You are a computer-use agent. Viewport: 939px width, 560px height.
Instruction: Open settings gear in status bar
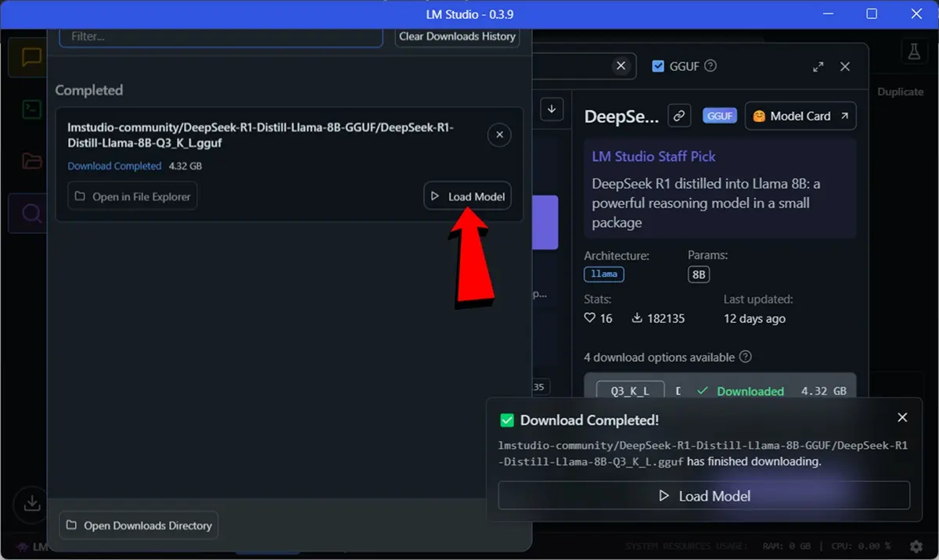pyautogui.click(x=916, y=546)
